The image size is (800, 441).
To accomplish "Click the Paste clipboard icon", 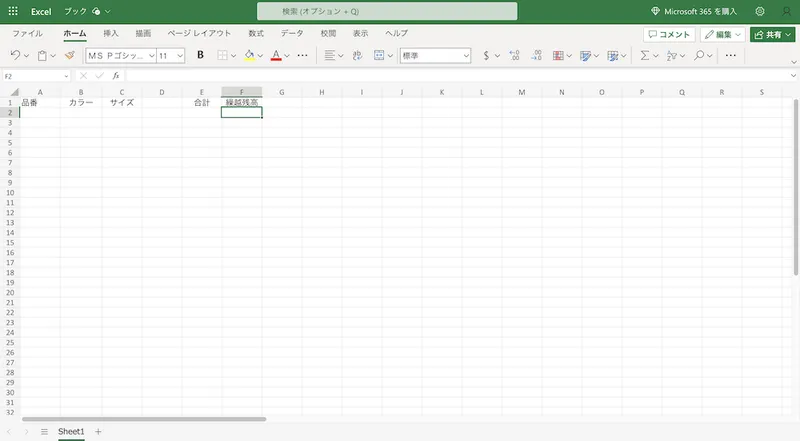I will [42, 55].
